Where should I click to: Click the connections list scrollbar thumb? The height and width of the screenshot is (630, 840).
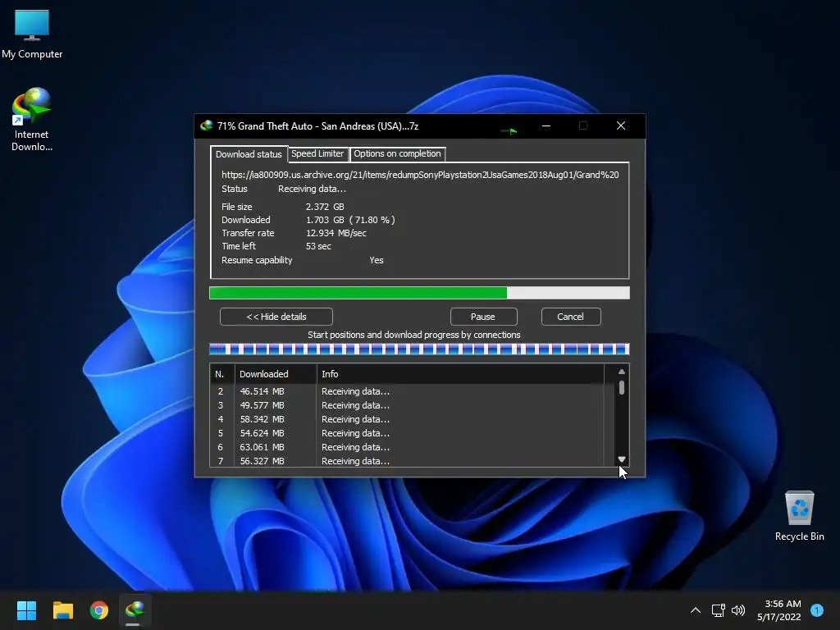[622, 387]
